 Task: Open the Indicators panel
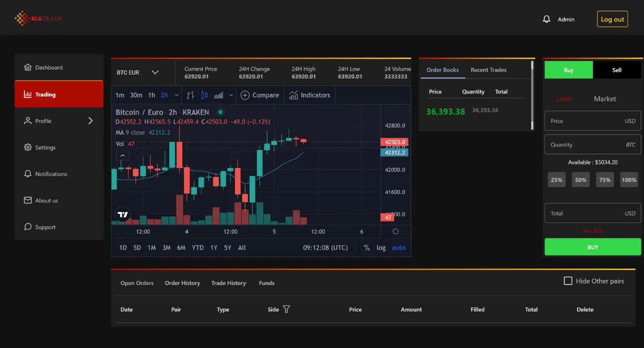[310, 95]
